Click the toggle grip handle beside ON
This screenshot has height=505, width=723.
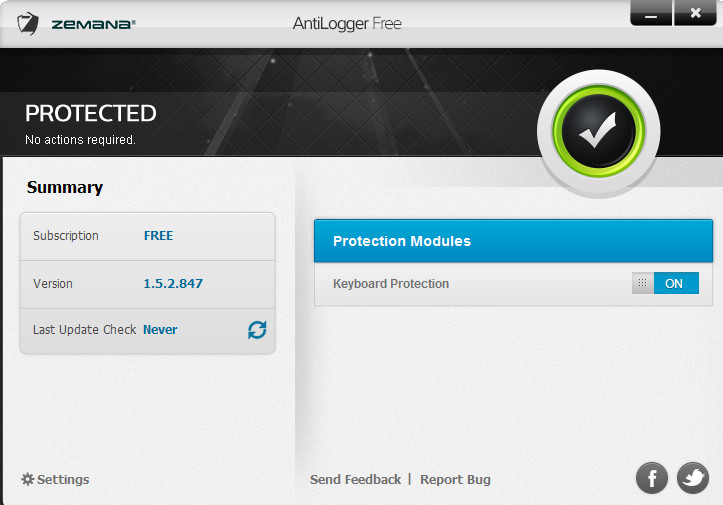[x=642, y=283]
